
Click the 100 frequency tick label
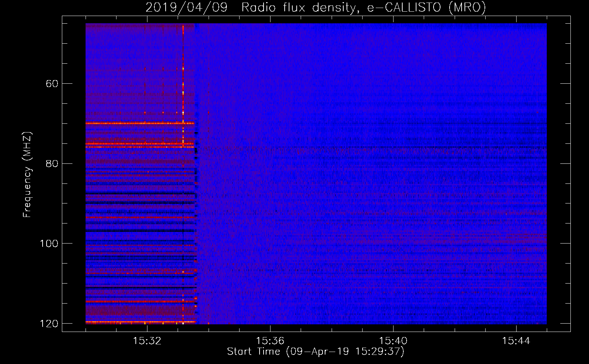(x=49, y=244)
